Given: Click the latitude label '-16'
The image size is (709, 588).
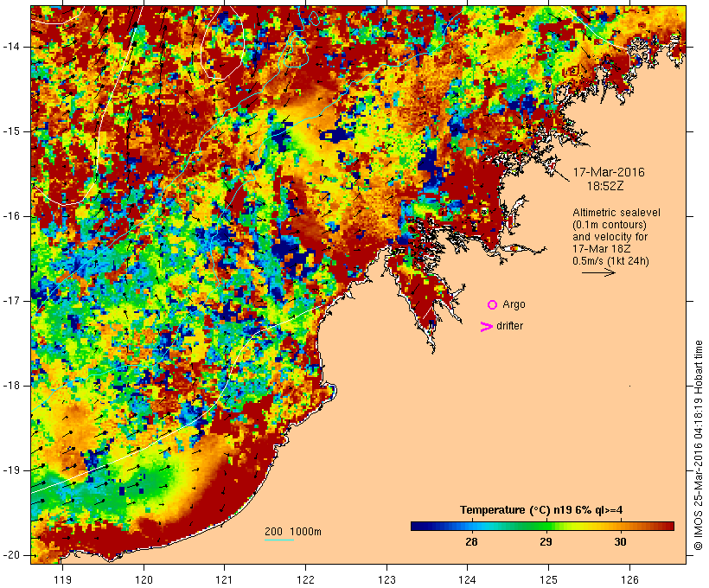Looking at the screenshot, I should pyautogui.click(x=11, y=216).
